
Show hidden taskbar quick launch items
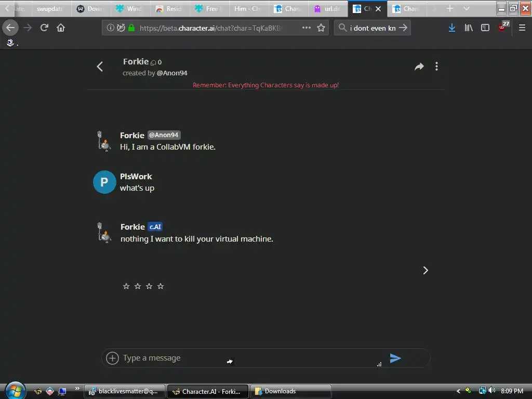click(x=77, y=388)
